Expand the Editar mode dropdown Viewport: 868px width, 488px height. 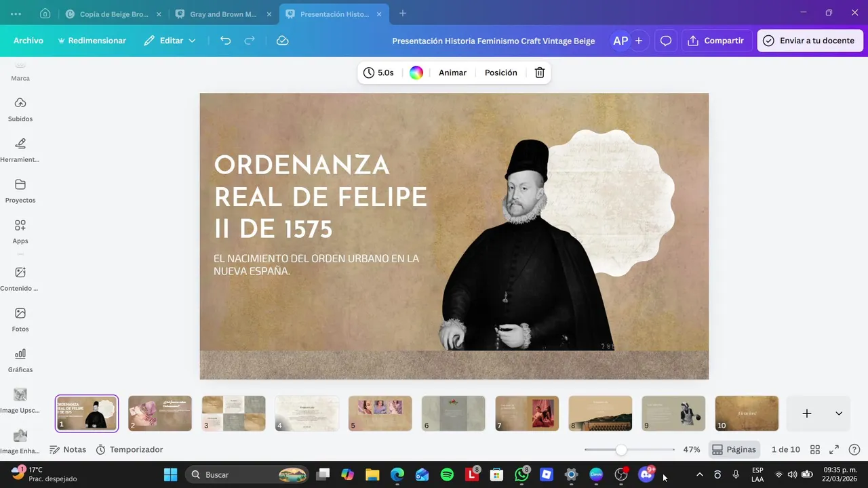pyautogui.click(x=170, y=41)
